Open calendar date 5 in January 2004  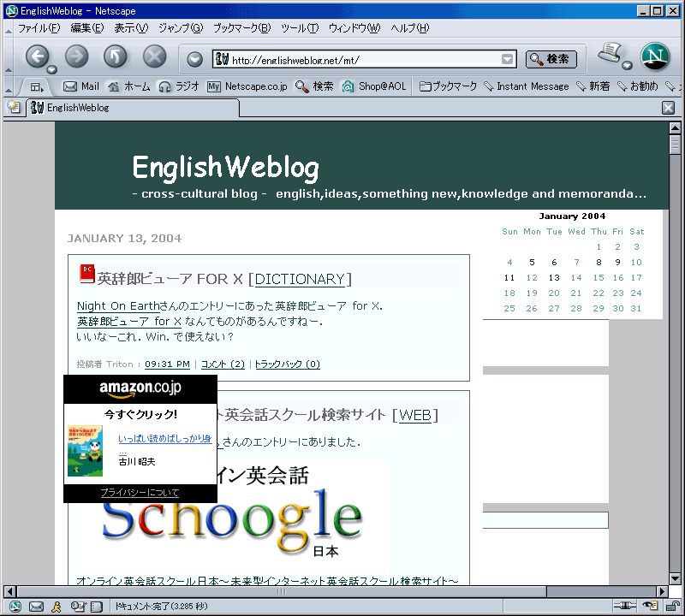[532, 263]
